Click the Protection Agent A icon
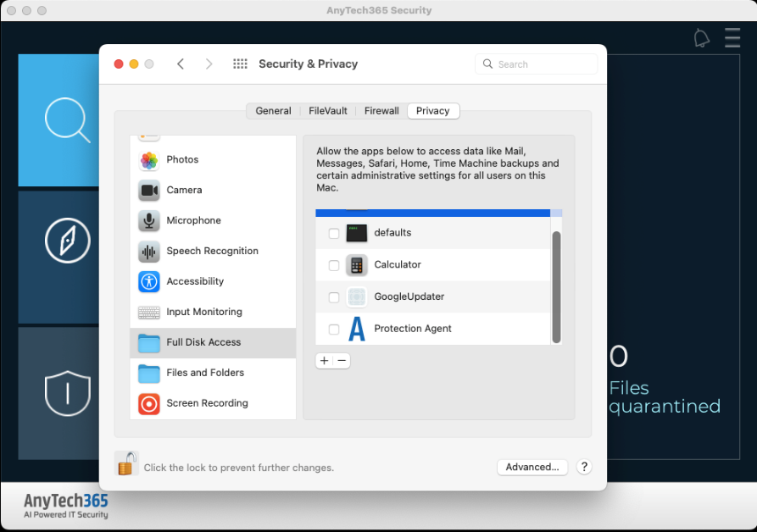The image size is (757, 532). tap(357, 329)
